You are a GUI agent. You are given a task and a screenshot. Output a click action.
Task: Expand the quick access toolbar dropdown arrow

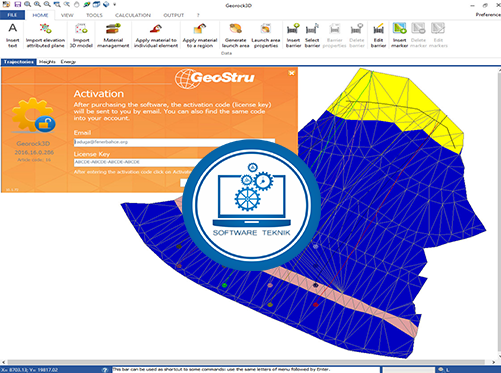click(x=115, y=5)
